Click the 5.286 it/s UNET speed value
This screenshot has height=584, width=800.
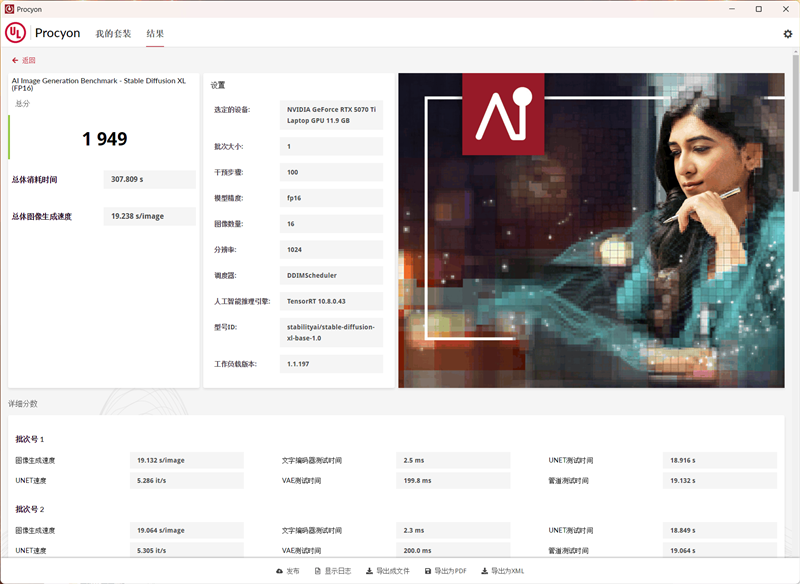pos(187,480)
